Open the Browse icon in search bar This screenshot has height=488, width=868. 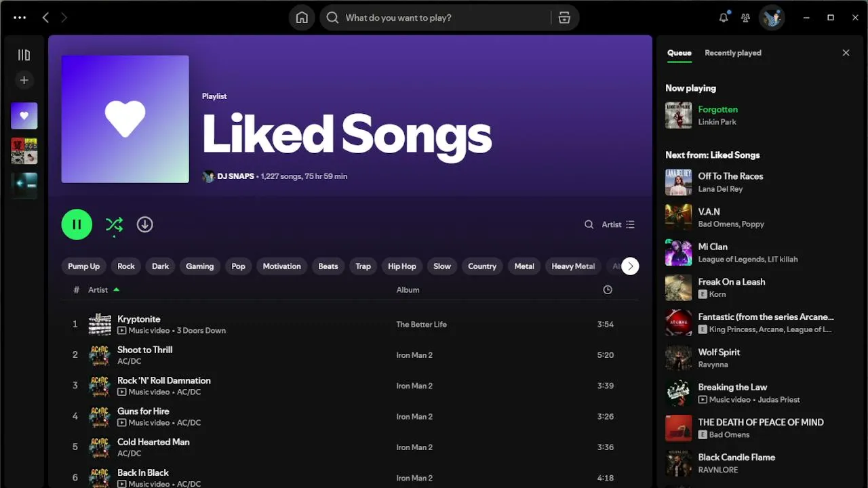pyautogui.click(x=564, y=18)
